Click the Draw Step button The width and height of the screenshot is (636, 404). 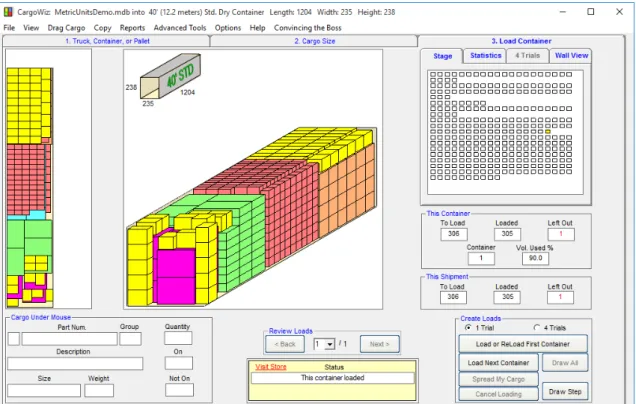(x=565, y=391)
